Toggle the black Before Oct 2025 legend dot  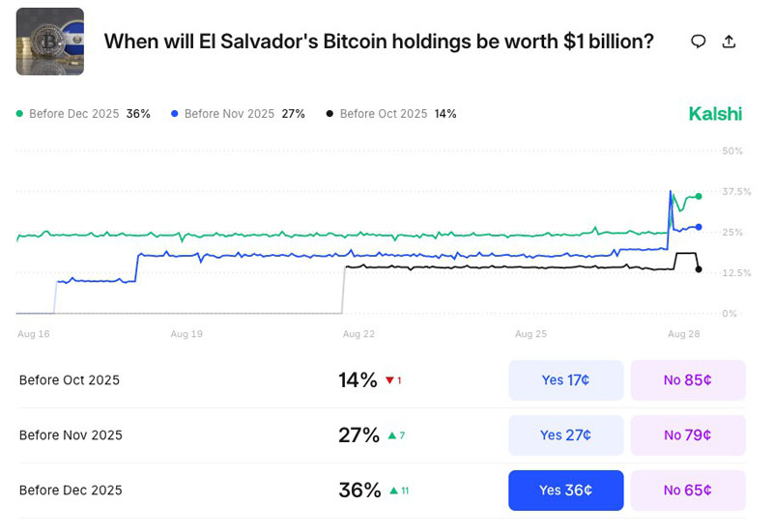(x=329, y=114)
